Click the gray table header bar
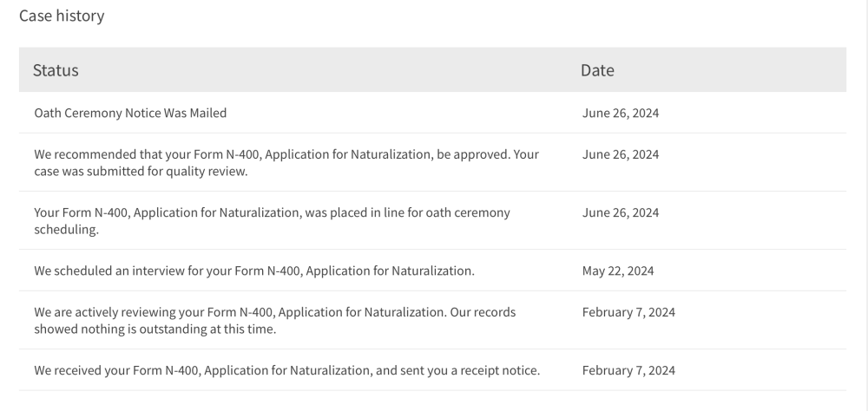Viewport: 868px width, 411px height. [x=432, y=69]
